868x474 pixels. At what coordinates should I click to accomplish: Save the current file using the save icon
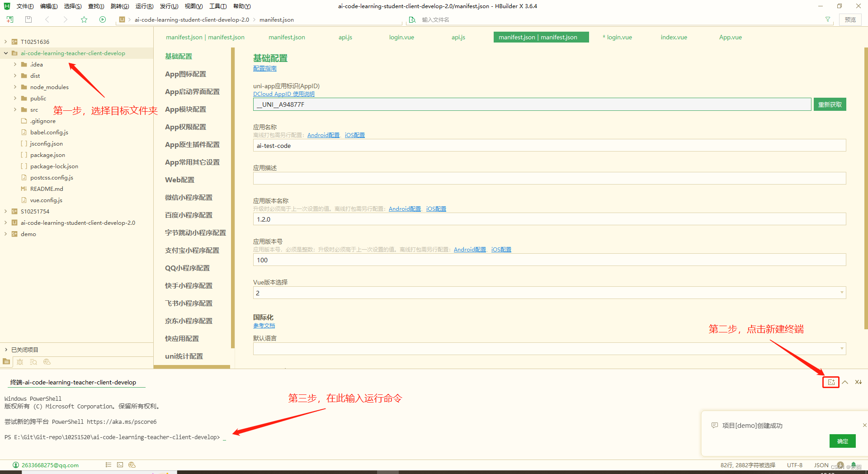coord(28,19)
